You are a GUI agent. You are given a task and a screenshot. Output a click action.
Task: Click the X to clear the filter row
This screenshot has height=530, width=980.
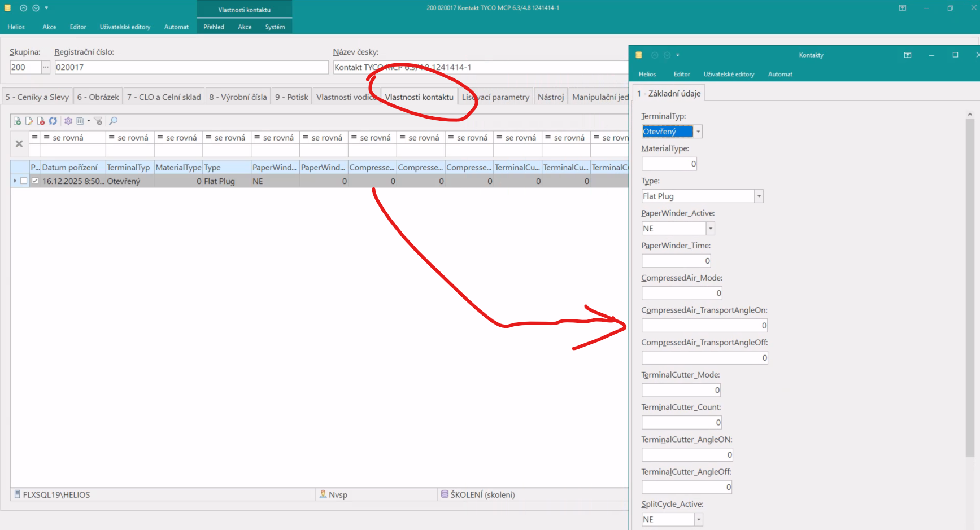coord(19,144)
